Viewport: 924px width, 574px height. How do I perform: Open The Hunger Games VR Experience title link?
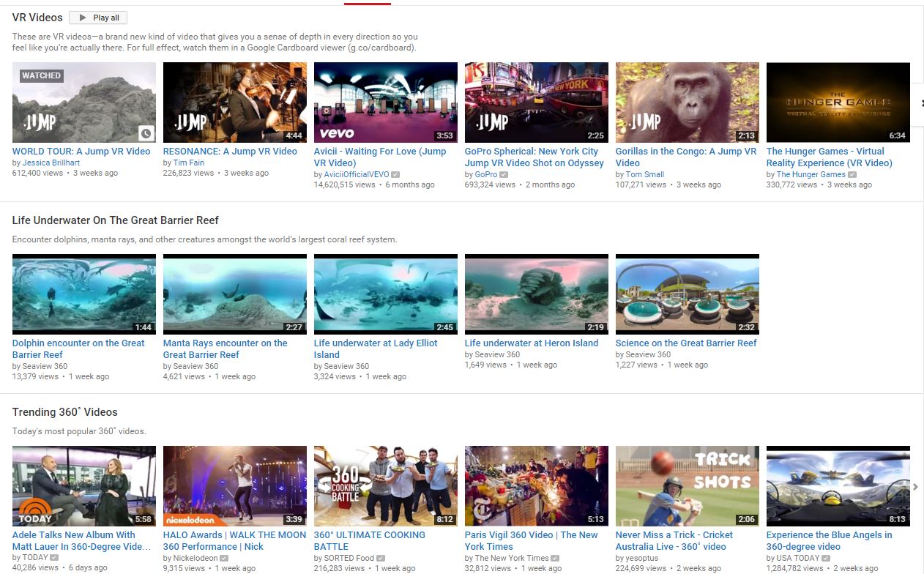pyautogui.click(x=830, y=157)
